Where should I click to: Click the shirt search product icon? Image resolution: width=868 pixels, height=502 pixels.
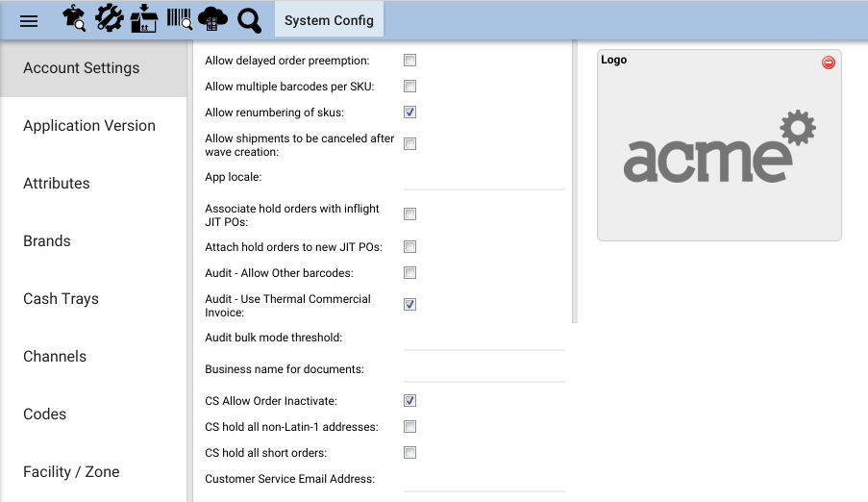74,18
